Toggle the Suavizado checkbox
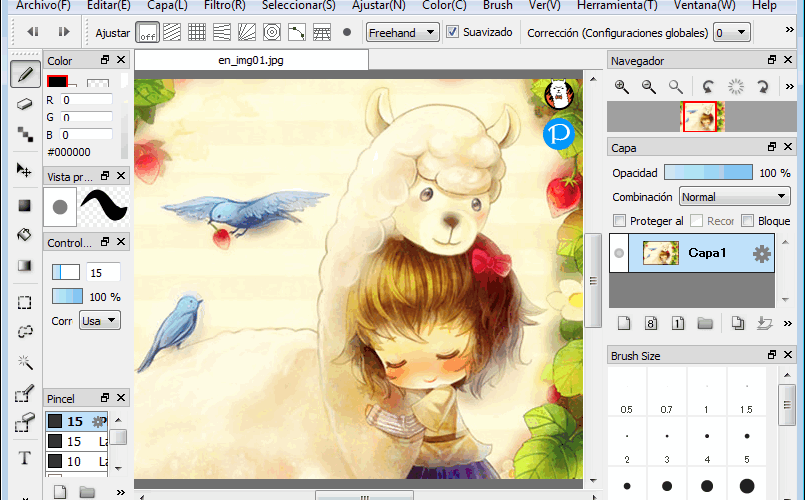805x500 pixels. [x=452, y=32]
